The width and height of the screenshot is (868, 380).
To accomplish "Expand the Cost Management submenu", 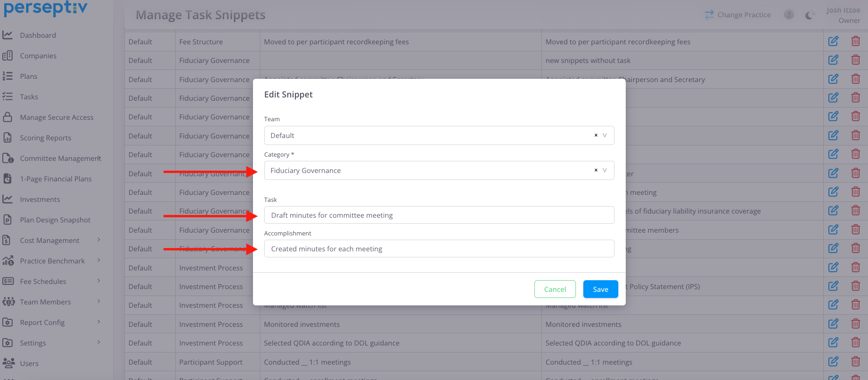I will pyautogui.click(x=98, y=240).
